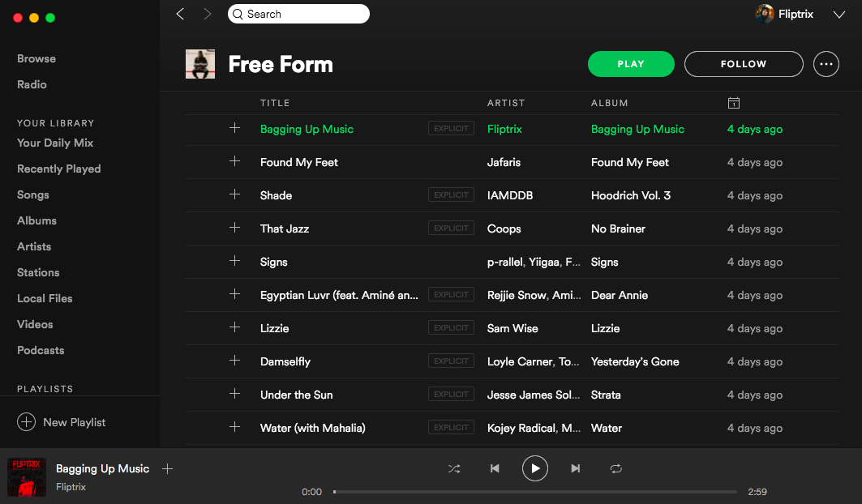Click the Free Form playlist cover thumbnail
The image size is (862, 504).
click(200, 64)
